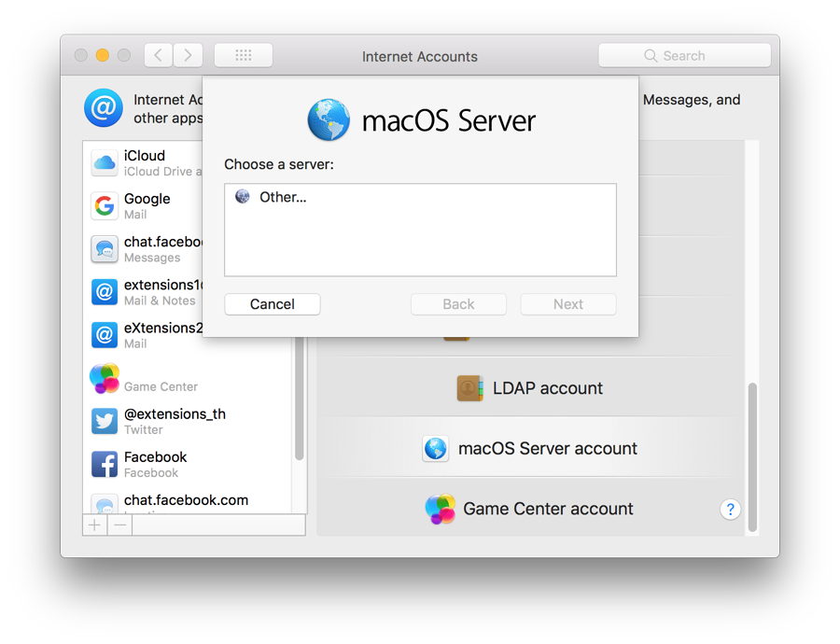This screenshot has width=840, height=644.
Task: Click inside the Search input field
Action: [685, 55]
